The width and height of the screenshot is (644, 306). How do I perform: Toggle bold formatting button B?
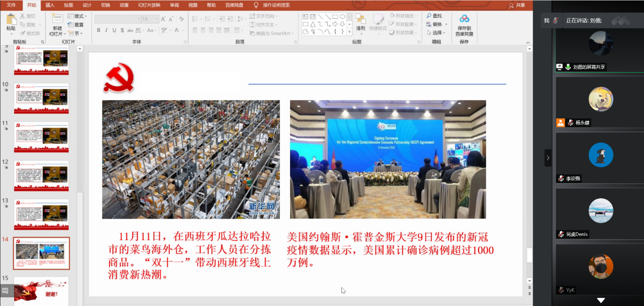98,30
